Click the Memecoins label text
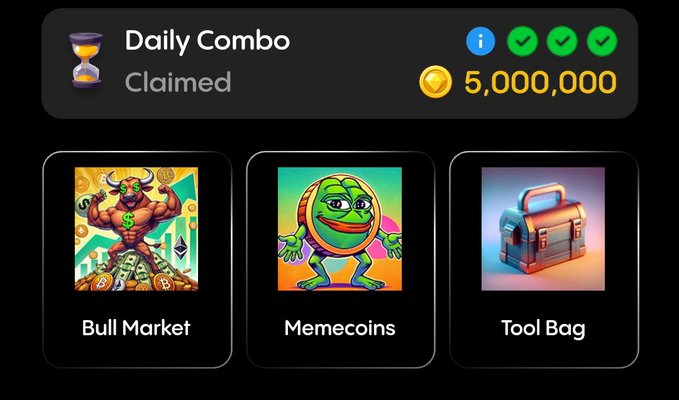This screenshot has height=400, width=679. [340, 328]
